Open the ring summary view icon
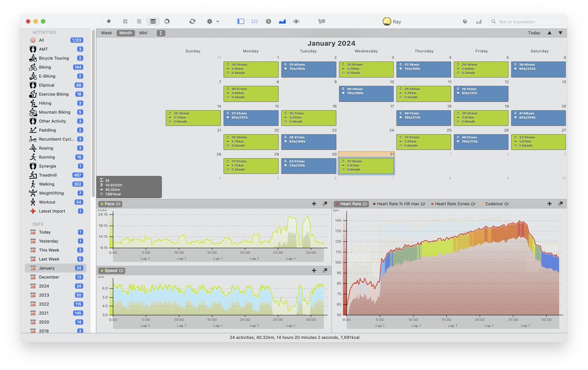588x370 pixels. (167, 22)
